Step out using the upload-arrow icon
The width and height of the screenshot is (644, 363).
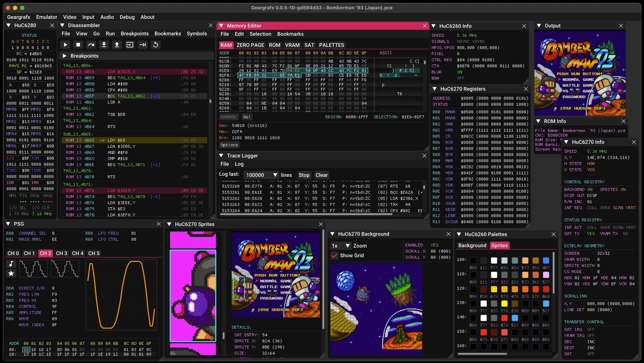coord(117,45)
